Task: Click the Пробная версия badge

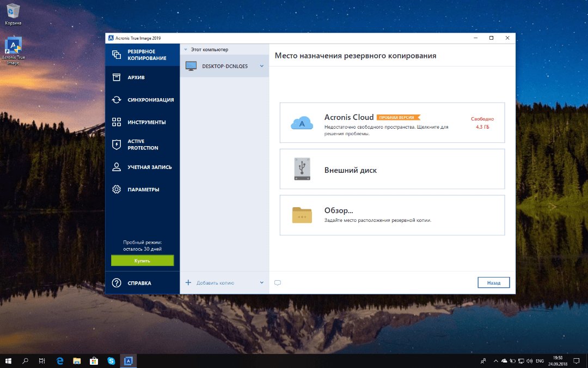Action: [398, 118]
